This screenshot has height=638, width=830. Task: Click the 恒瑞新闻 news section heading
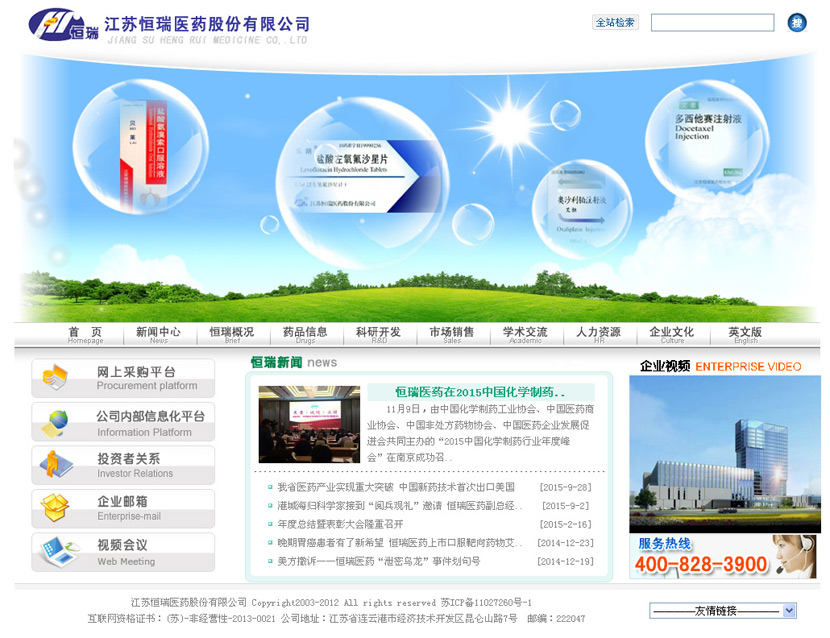[293, 362]
